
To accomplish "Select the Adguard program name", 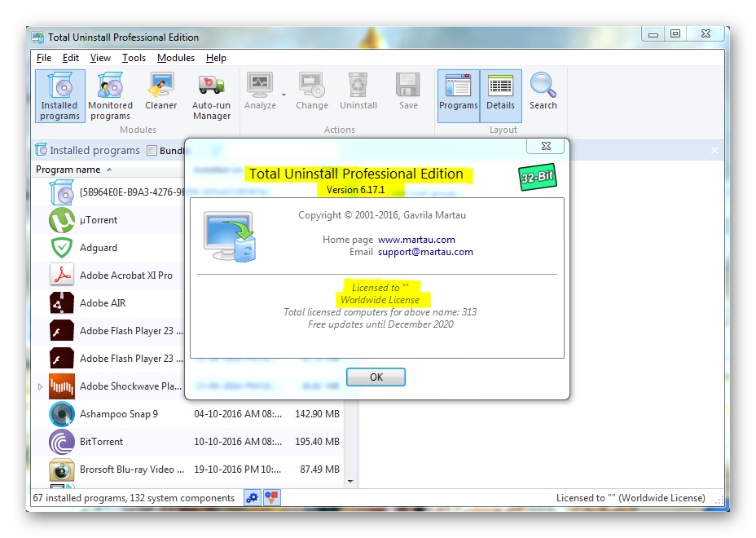I will click(x=99, y=248).
